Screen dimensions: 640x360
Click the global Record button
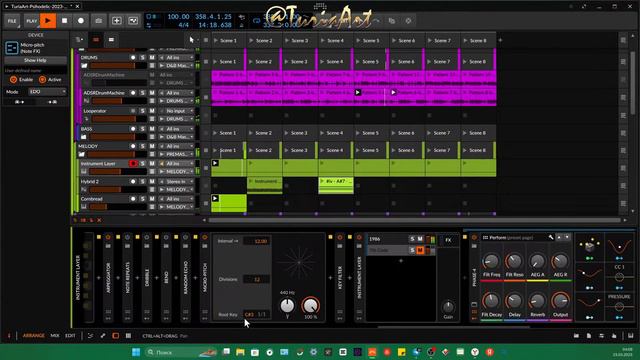81,20
